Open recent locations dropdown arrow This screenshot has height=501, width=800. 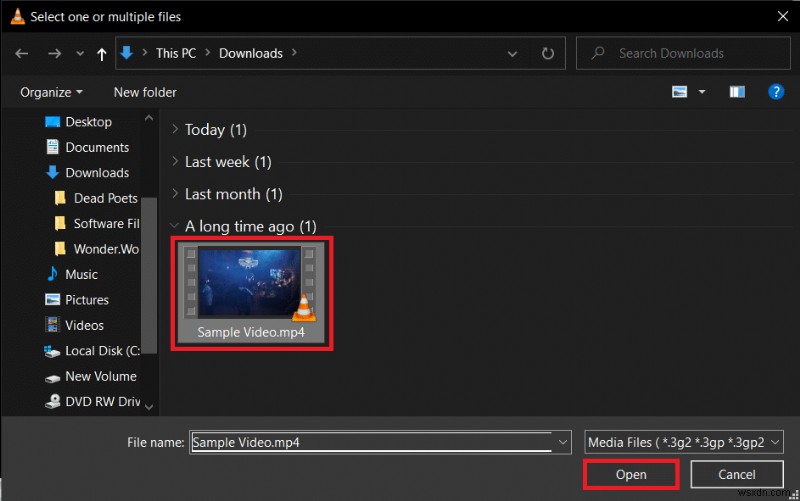80,53
